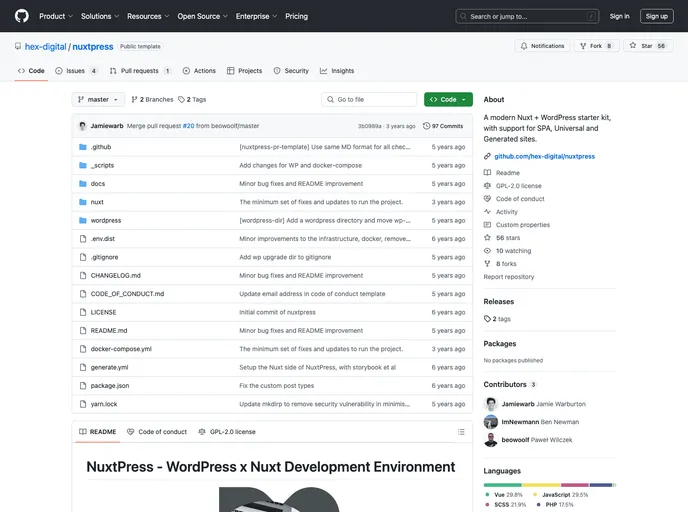Click the clock icon beside 97 Commits
The height and width of the screenshot is (512, 688).
point(426,126)
